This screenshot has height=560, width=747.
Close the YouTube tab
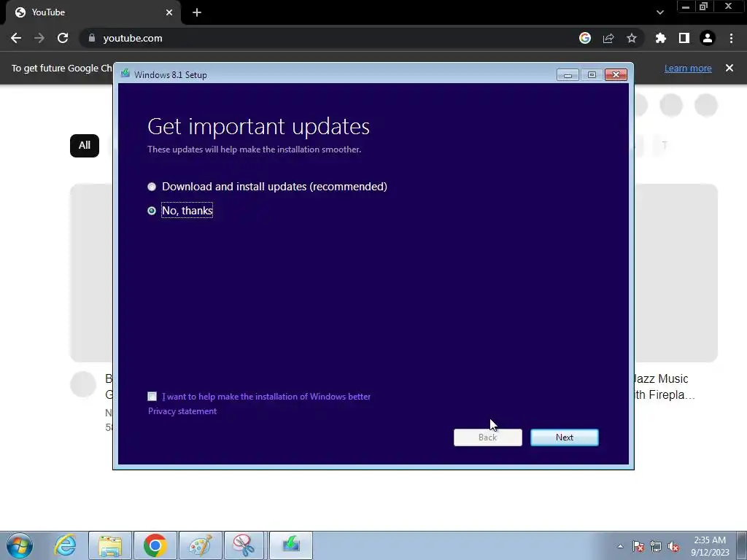[169, 12]
